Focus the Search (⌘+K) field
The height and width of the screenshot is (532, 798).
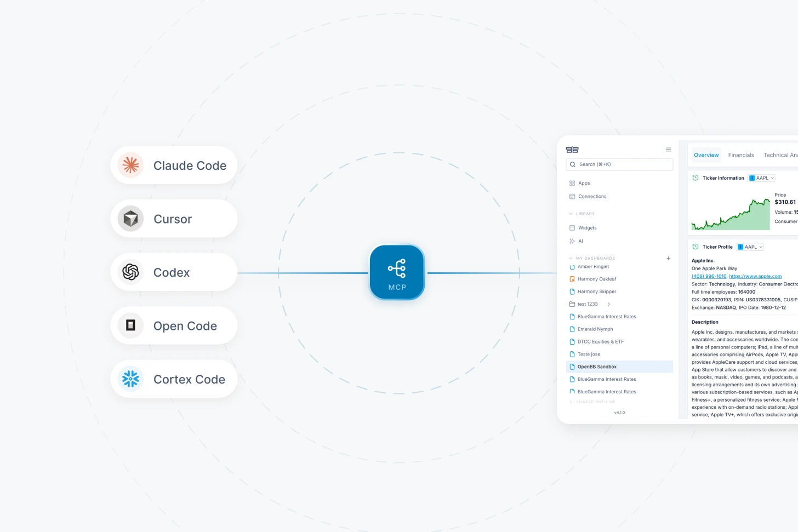pos(619,164)
